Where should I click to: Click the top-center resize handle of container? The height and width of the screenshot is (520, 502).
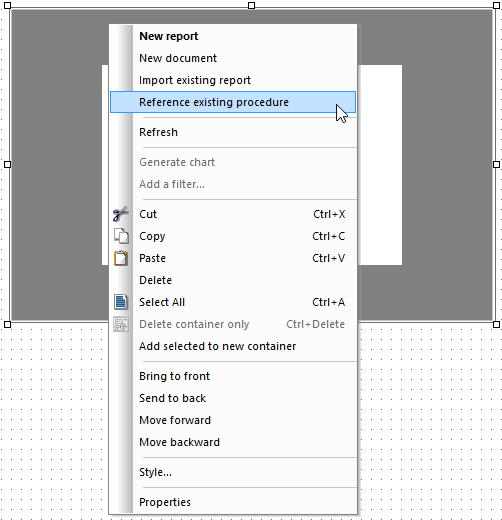pyautogui.click(x=252, y=5)
